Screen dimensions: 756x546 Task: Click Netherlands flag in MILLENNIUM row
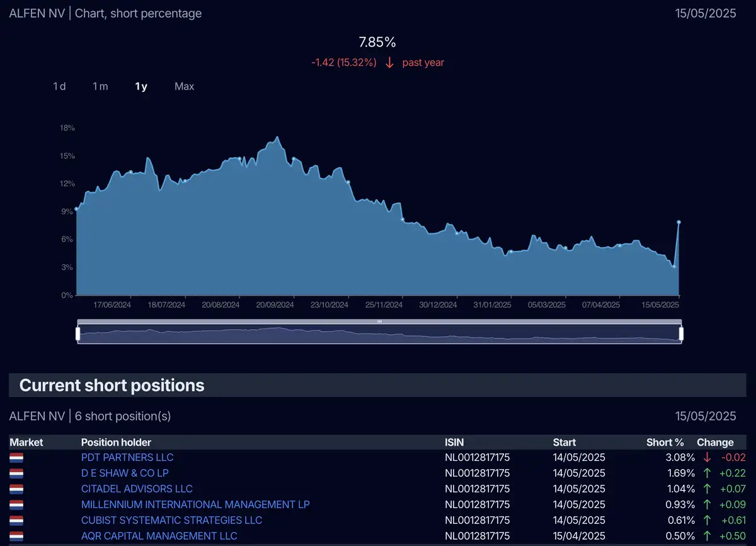tap(16, 504)
